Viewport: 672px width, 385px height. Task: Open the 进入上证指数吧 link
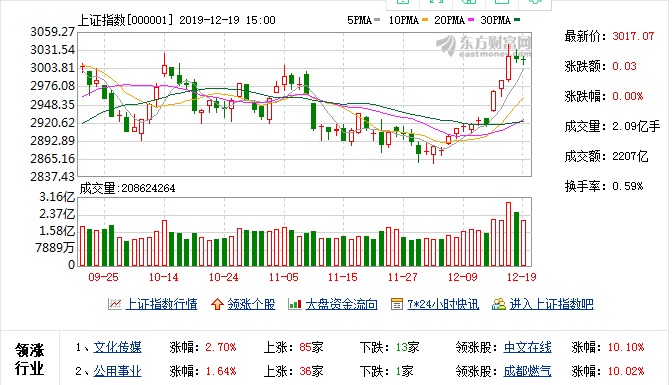[551, 304]
